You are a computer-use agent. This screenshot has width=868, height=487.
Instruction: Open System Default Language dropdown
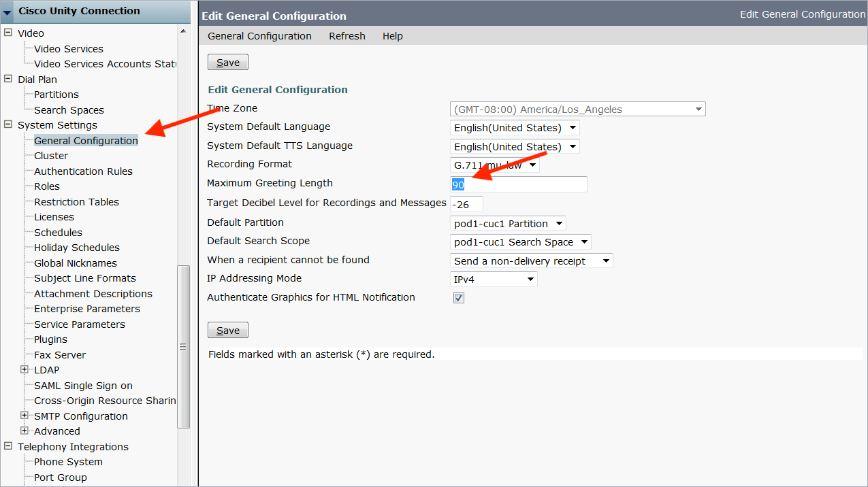tap(515, 128)
